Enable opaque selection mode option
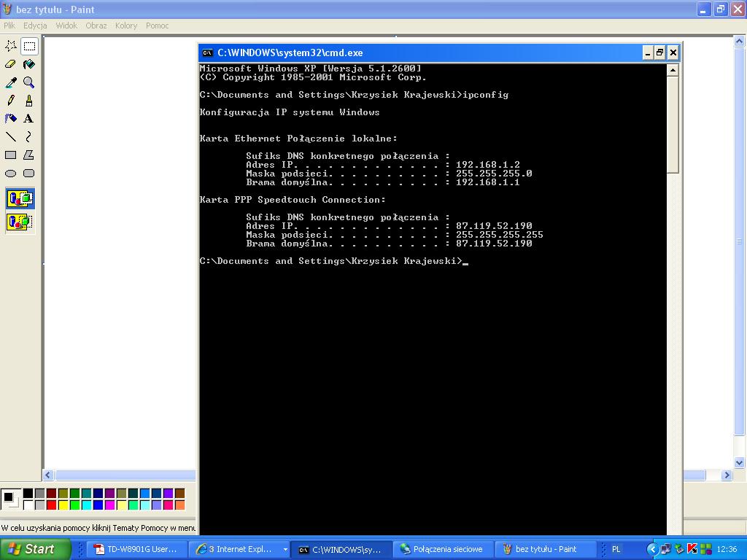The image size is (747, 560). [x=20, y=198]
